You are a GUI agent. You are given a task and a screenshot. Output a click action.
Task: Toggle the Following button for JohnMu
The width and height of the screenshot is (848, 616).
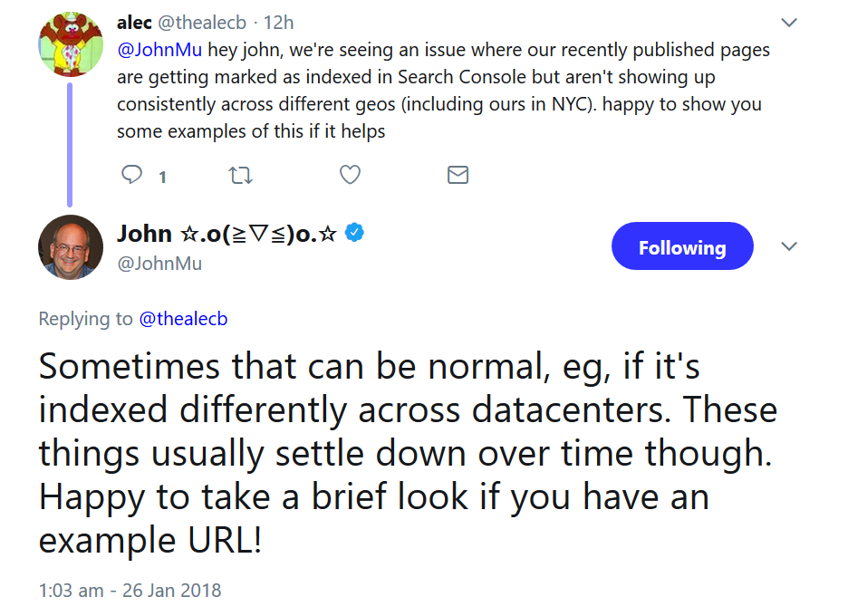tap(681, 247)
